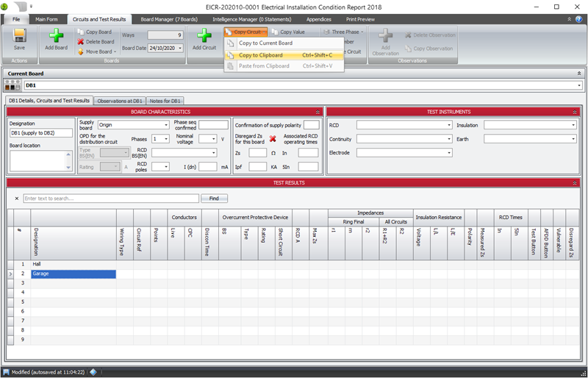Choose Copy to Current Board menu entry
The image size is (588, 378).
284,43
